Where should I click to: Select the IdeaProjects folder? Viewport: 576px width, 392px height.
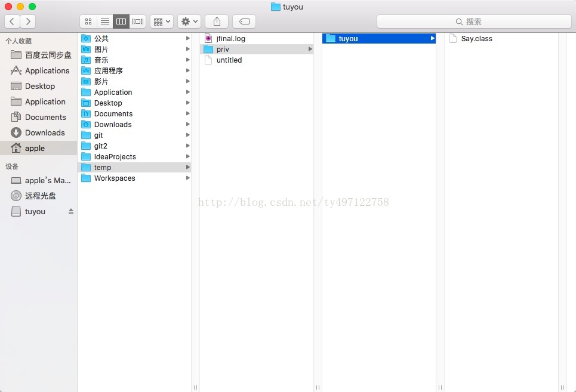coord(134,157)
